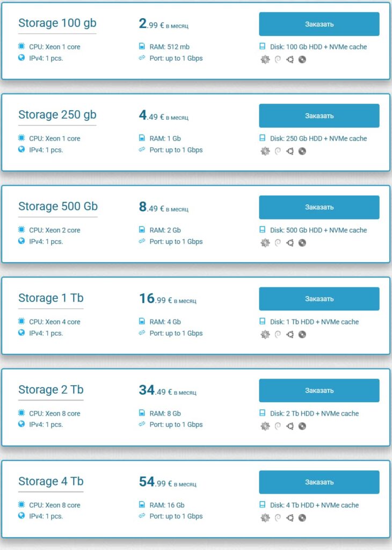Select the CentOS logo under Storage 100 gb

pos(265,60)
